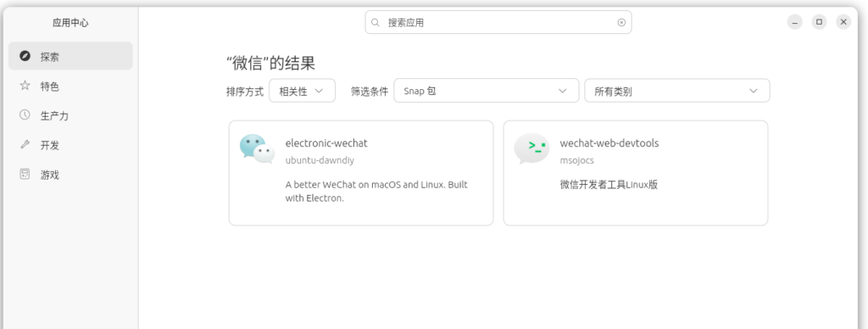Open the wechat-web-devtools app title
The height and width of the screenshot is (329, 868).
609,143
